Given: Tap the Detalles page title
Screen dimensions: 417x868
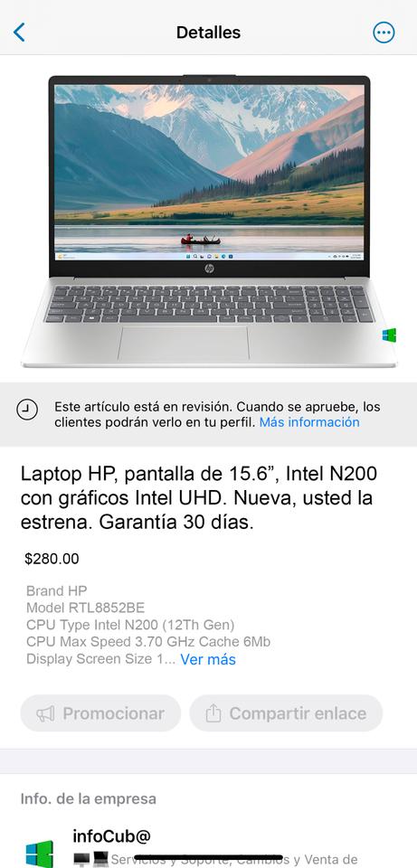Looking at the screenshot, I should 208,33.
